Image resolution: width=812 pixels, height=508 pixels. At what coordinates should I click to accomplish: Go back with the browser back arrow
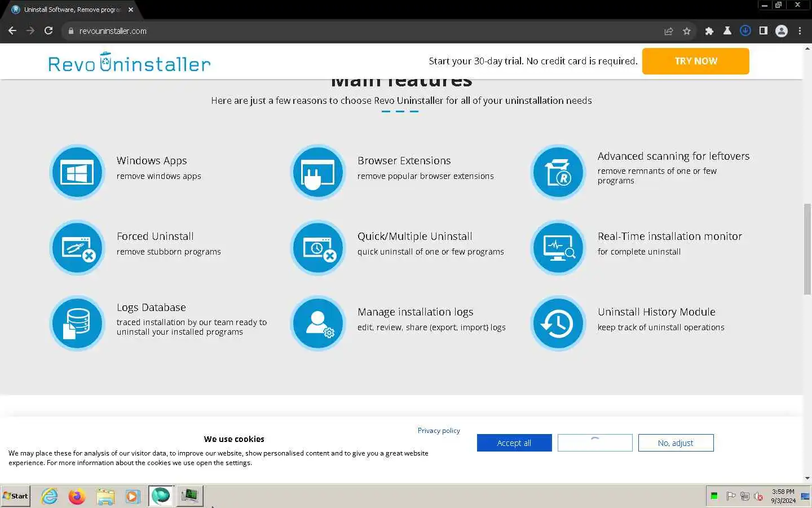[x=12, y=31]
